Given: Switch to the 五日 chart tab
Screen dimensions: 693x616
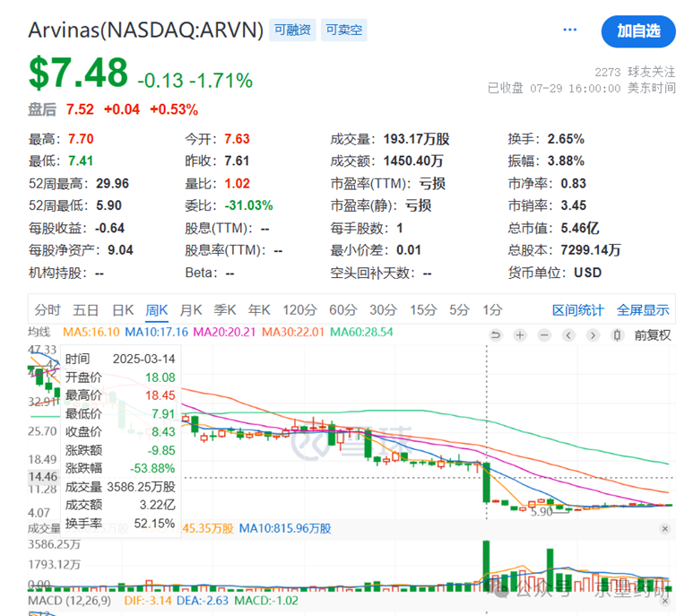Looking at the screenshot, I should [85, 309].
